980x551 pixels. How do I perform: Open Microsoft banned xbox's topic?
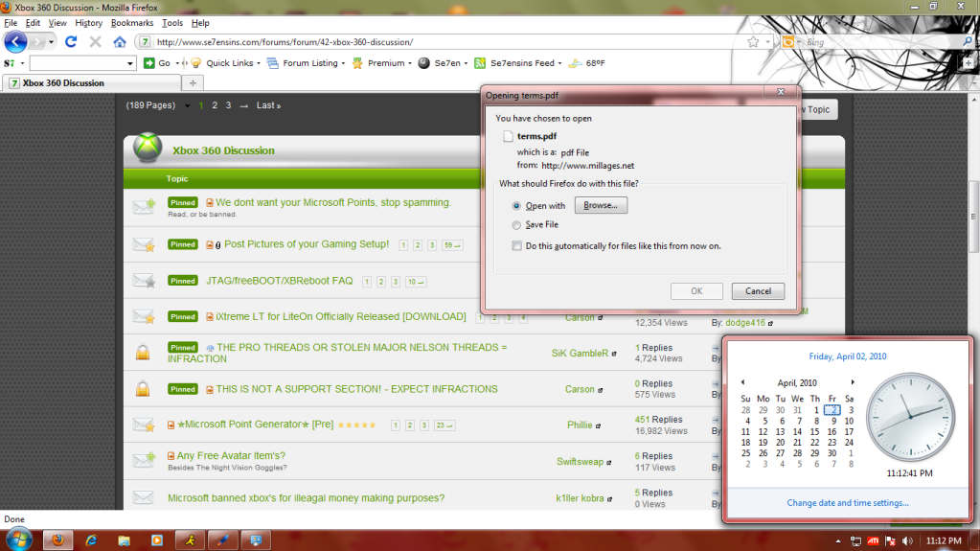307,498
